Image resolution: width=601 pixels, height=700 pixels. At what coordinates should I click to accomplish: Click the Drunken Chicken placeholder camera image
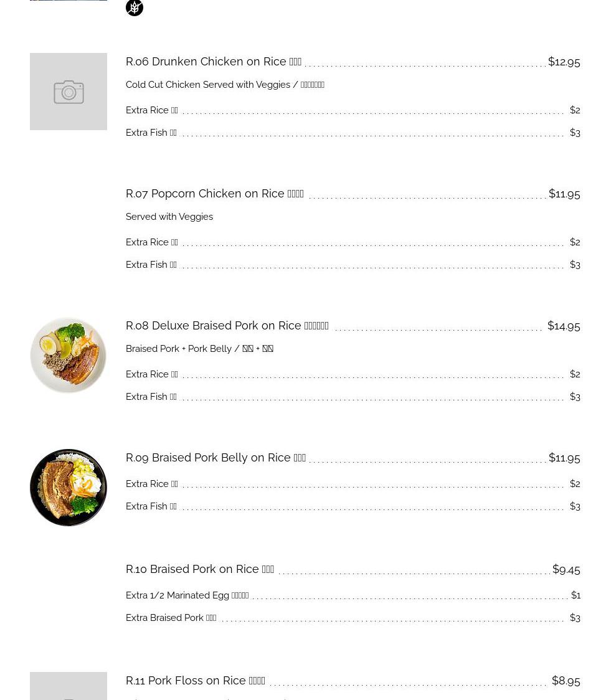tap(69, 92)
